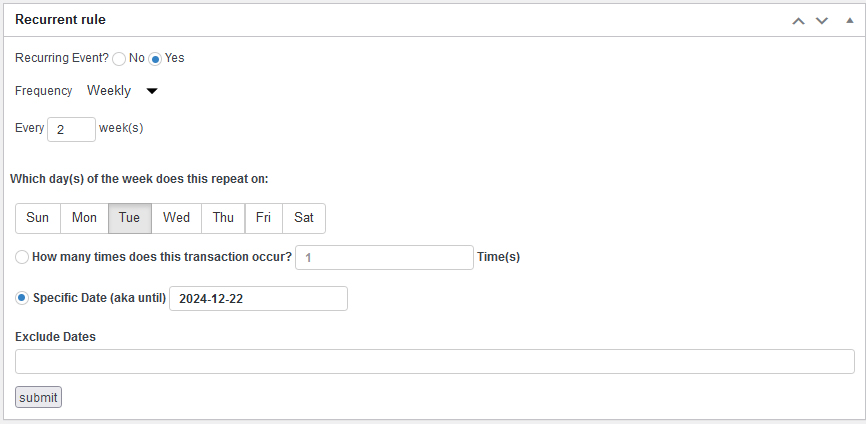The image size is (866, 424).
Task: Collapse the Recurrent rule panel
Action: [849, 20]
